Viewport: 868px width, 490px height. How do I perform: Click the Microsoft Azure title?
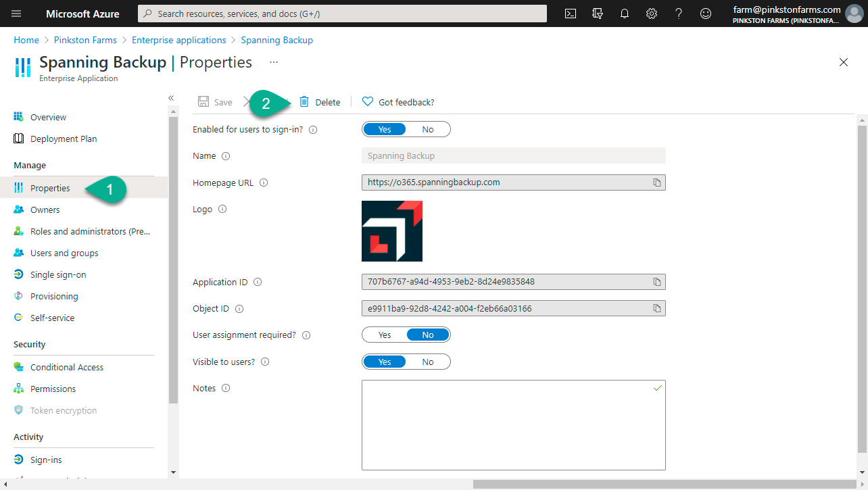pyautogui.click(x=82, y=14)
